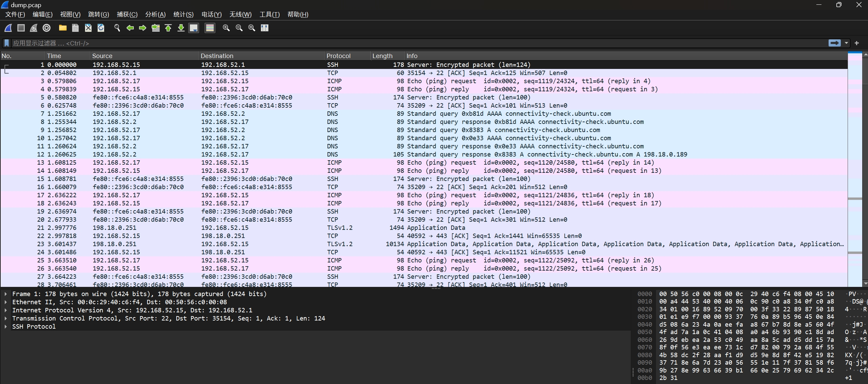
Task: Sort packets by the Time column
Action: point(68,56)
